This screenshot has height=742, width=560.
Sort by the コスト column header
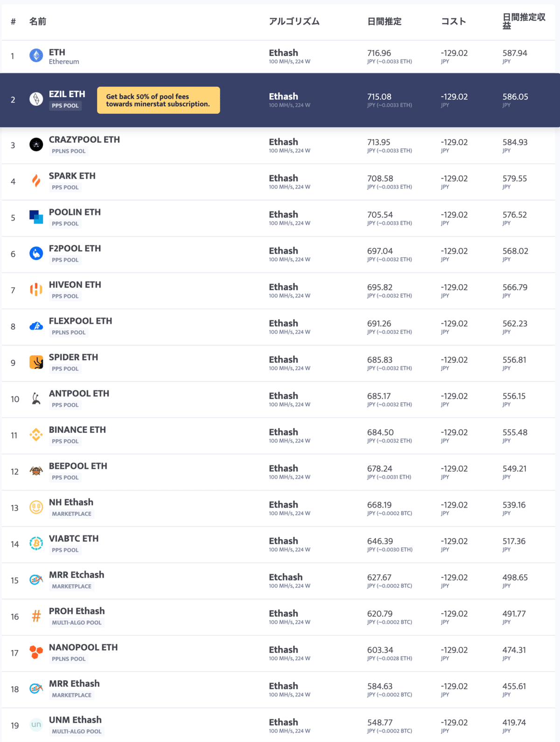454,21
